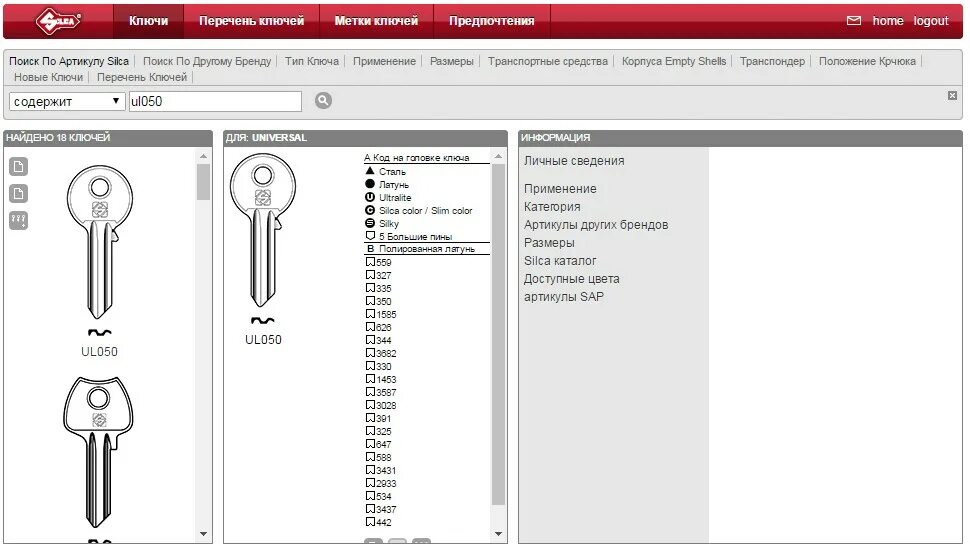Open the Корпуса Empty Shells search option

674,61
